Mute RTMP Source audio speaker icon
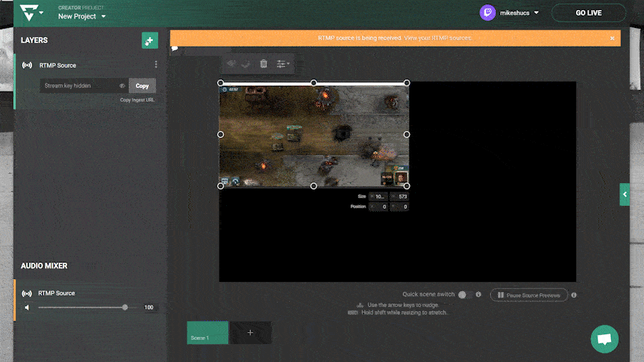644x362 pixels. (27, 308)
